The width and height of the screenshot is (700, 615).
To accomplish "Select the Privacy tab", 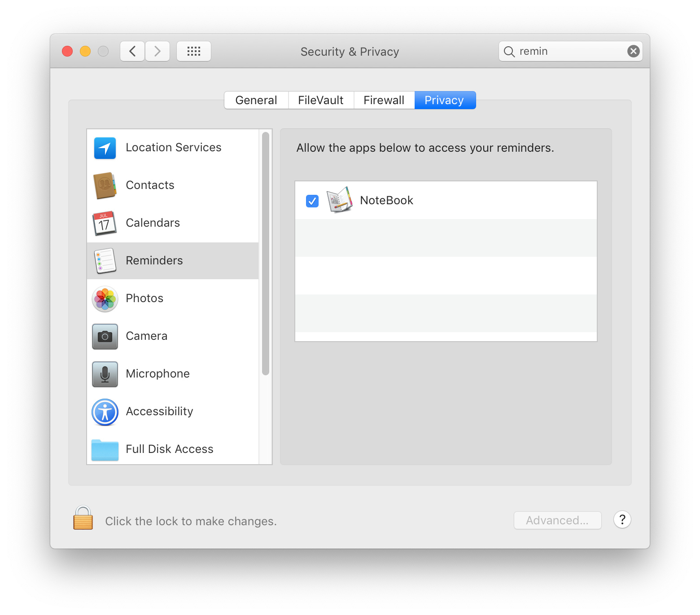I will pyautogui.click(x=445, y=100).
